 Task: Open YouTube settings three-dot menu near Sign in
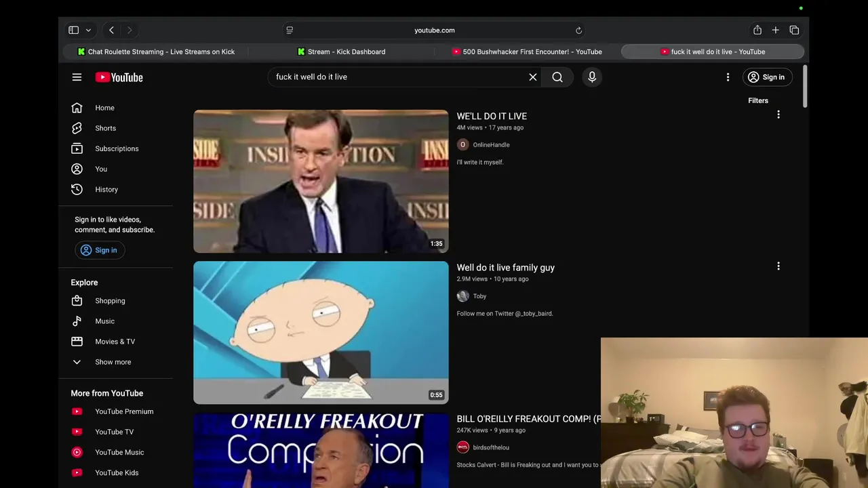[x=728, y=77]
